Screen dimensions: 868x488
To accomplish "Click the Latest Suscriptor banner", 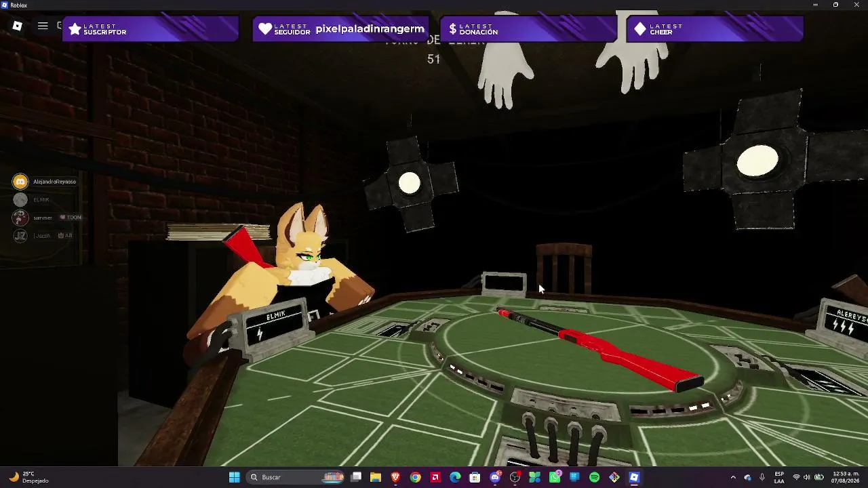I will coord(151,29).
